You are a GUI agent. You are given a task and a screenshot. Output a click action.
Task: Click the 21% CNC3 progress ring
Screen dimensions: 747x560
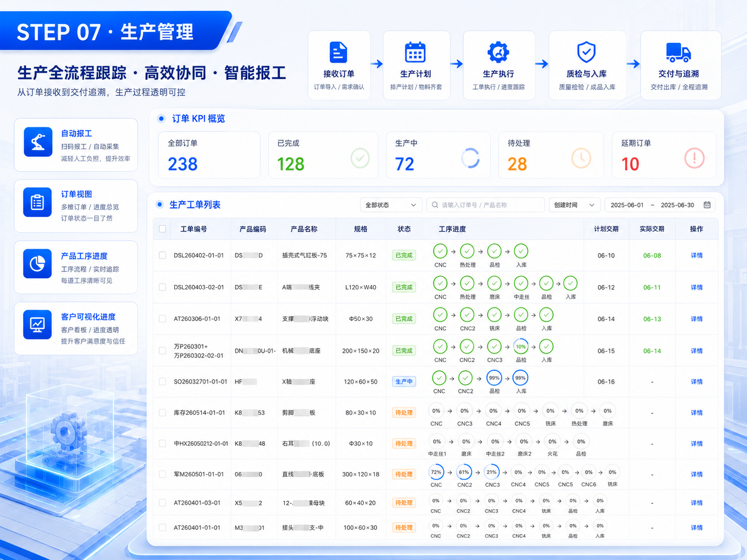pyautogui.click(x=492, y=472)
